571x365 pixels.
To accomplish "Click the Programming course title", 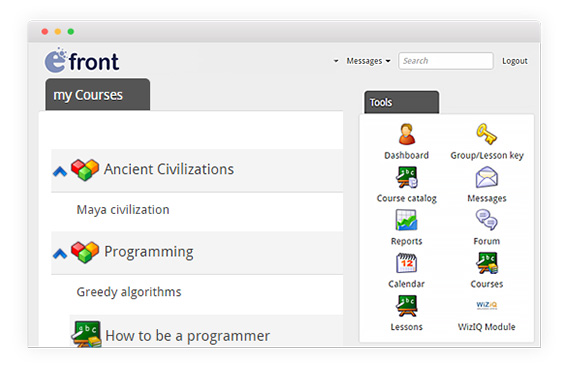I will tap(149, 252).
